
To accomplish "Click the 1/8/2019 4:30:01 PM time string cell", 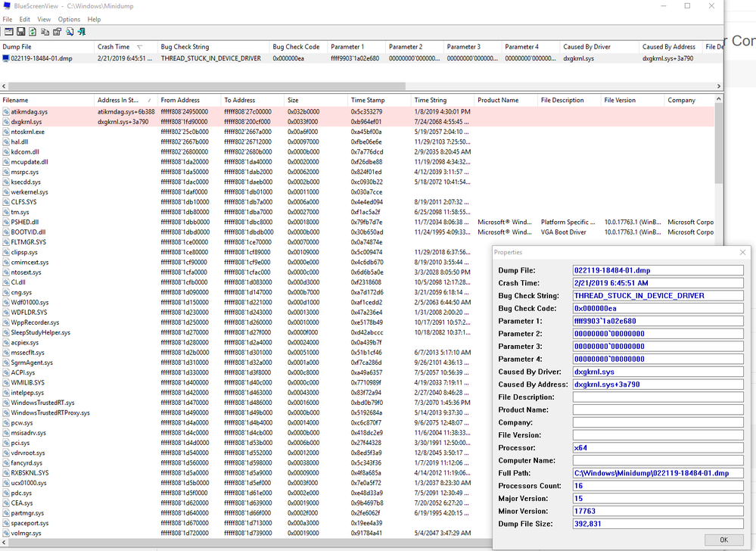I will [442, 112].
